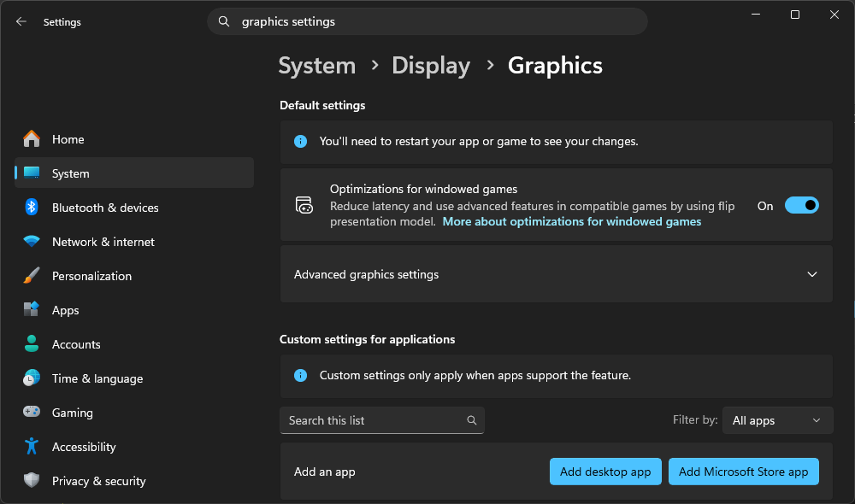Click the Personalization paintbrush icon
The height and width of the screenshot is (504, 855).
32,275
